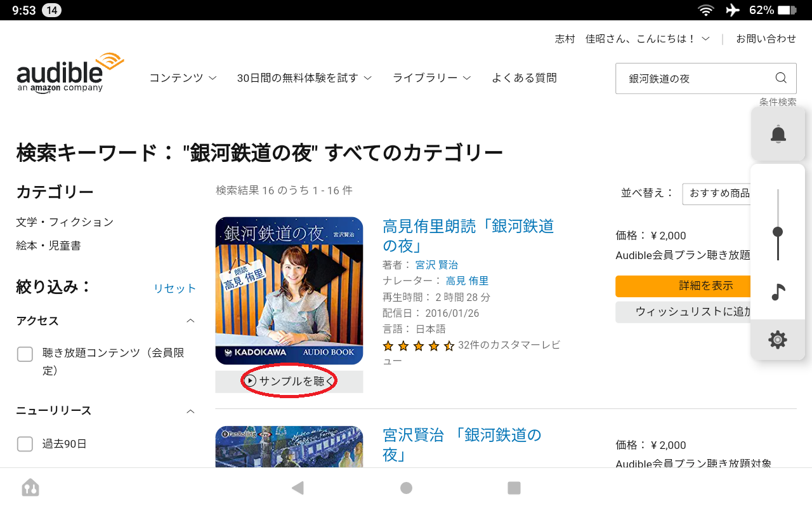Click サンプルを聴く button
The width and height of the screenshot is (812, 508).
coord(289,382)
